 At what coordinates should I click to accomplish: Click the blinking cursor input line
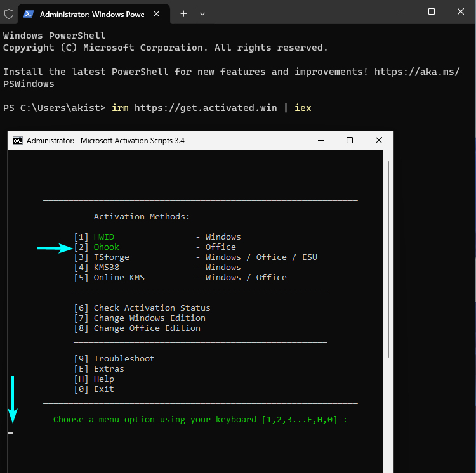pyautogui.click(x=10, y=433)
